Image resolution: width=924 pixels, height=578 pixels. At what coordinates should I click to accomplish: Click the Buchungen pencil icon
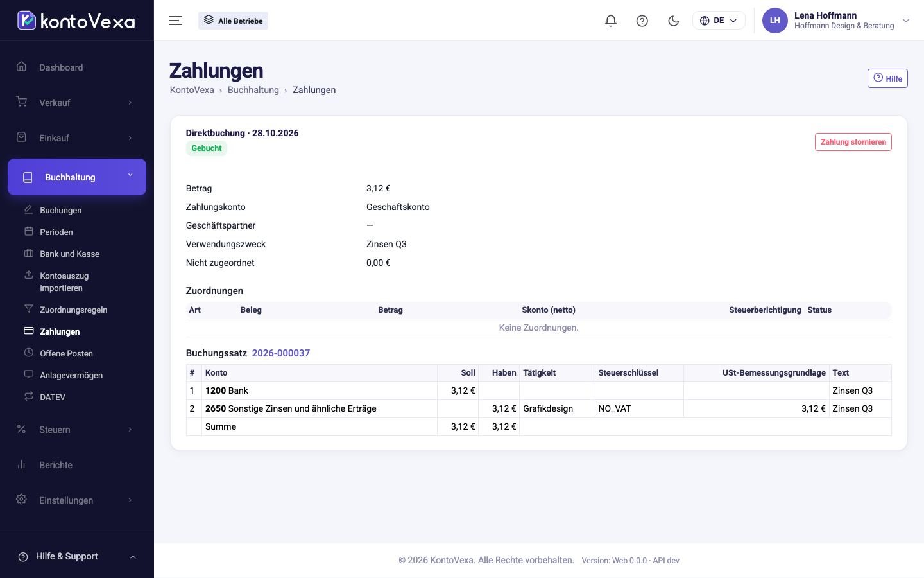[x=29, y=210]
